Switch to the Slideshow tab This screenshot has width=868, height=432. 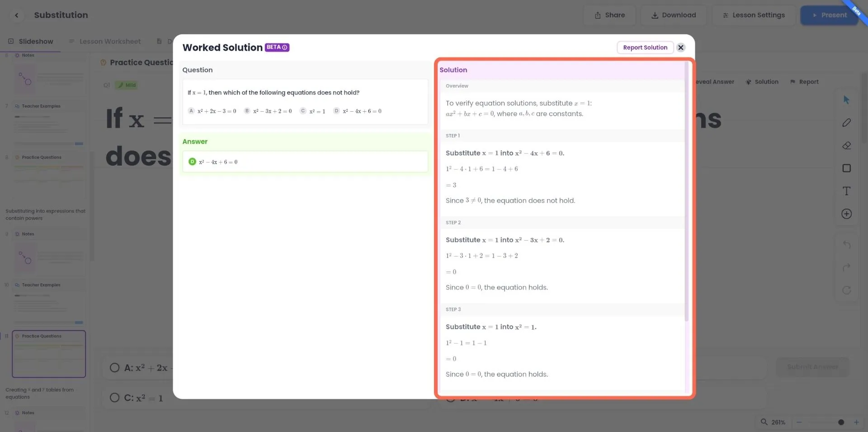(x=30, y=41)
